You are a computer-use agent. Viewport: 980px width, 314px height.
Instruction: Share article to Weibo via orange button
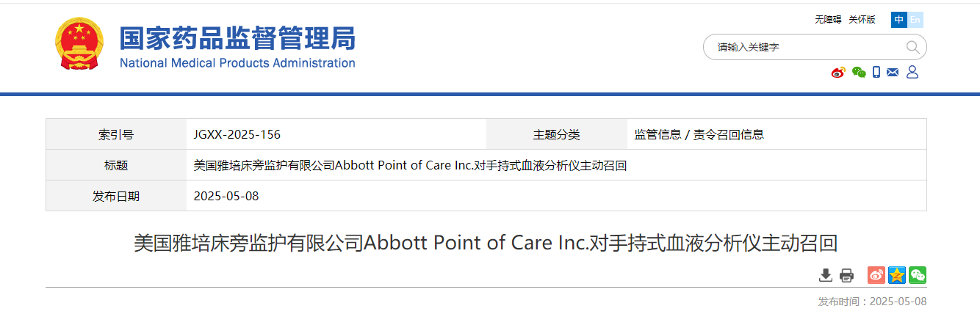[876, 275]
